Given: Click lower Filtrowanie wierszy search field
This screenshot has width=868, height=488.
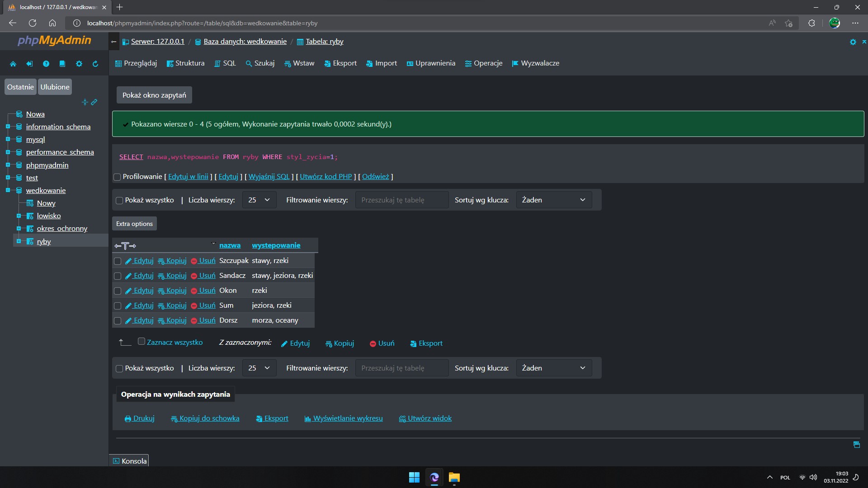Looking at the screenshot, I should point(402,368).
